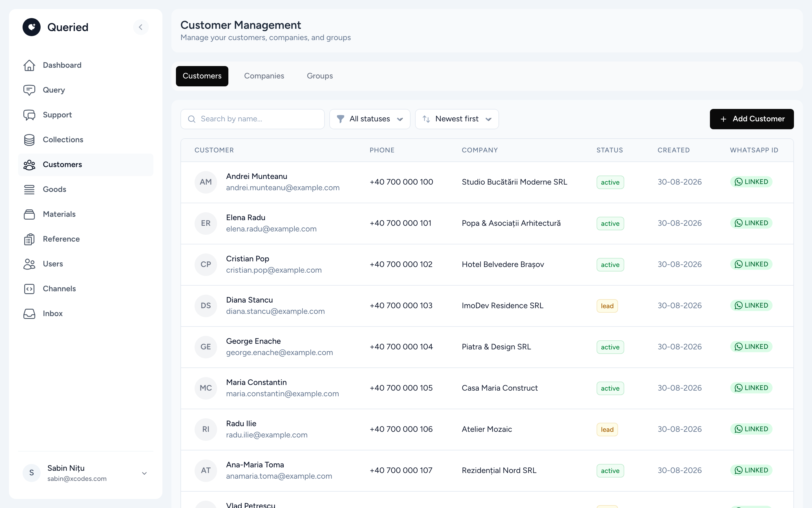The image size is (812, 508).
Task: Expand the Sabin Nițu account menu chevron
Action: coord(144,473)
